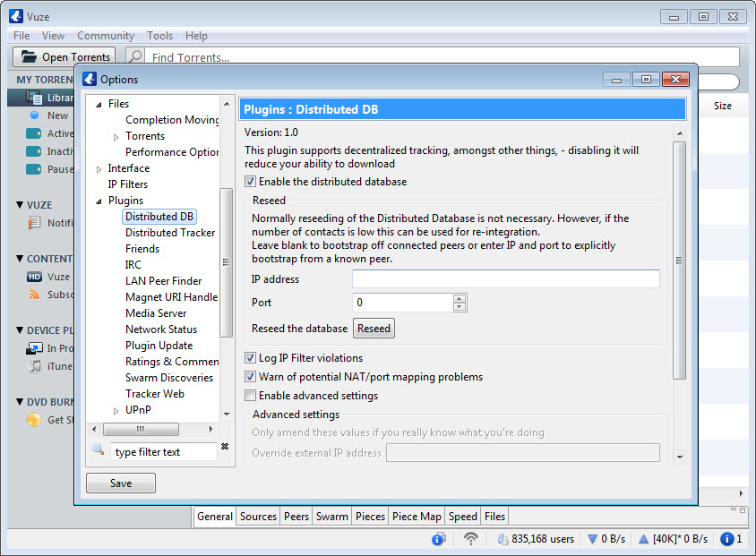Screen dimensions: 756x556
Task: Collapse the DEVICE PLAYBACK sidebar section
Action: coord(20,330)
